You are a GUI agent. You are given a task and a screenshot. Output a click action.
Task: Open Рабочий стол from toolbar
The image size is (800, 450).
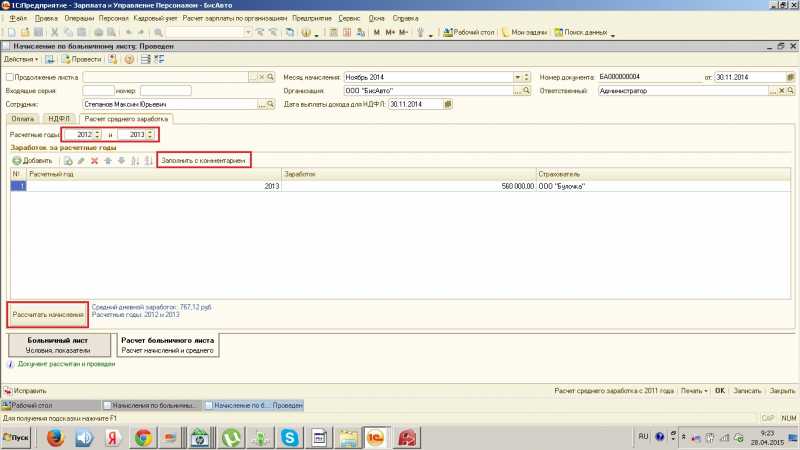click(469, 32)
